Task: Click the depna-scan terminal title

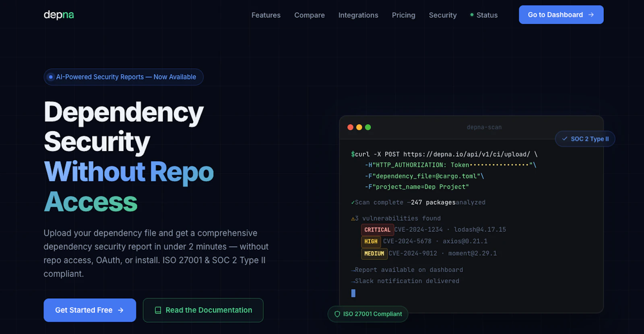Action: tap(484, 127)
